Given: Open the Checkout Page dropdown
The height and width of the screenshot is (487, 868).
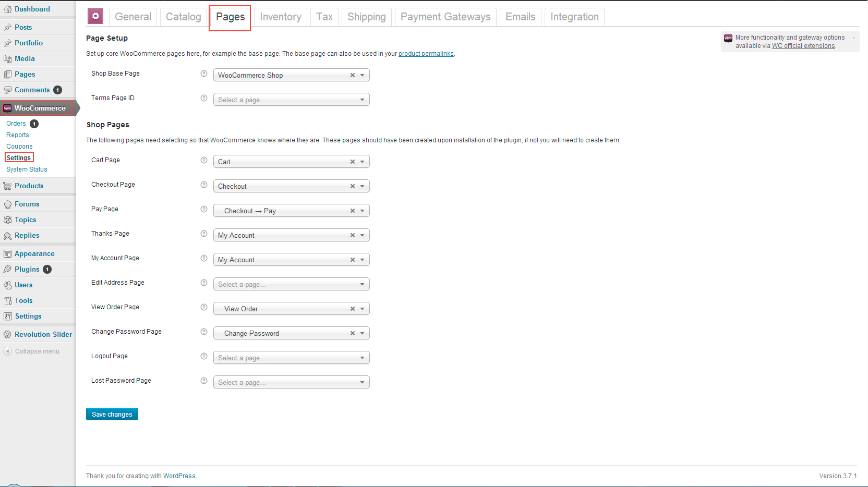Looking at the screenshot, I should pos(292,186).
